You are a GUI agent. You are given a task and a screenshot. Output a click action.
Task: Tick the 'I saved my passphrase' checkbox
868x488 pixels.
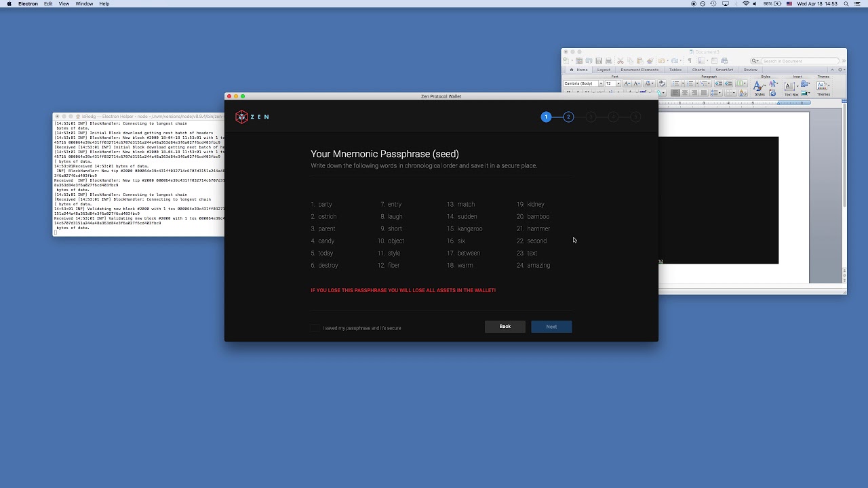point(315,328)
